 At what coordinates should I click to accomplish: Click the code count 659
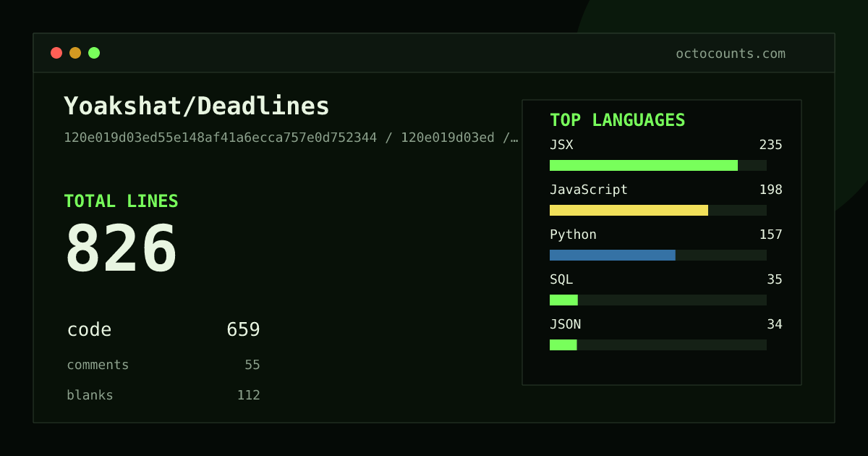pos(243,330)
